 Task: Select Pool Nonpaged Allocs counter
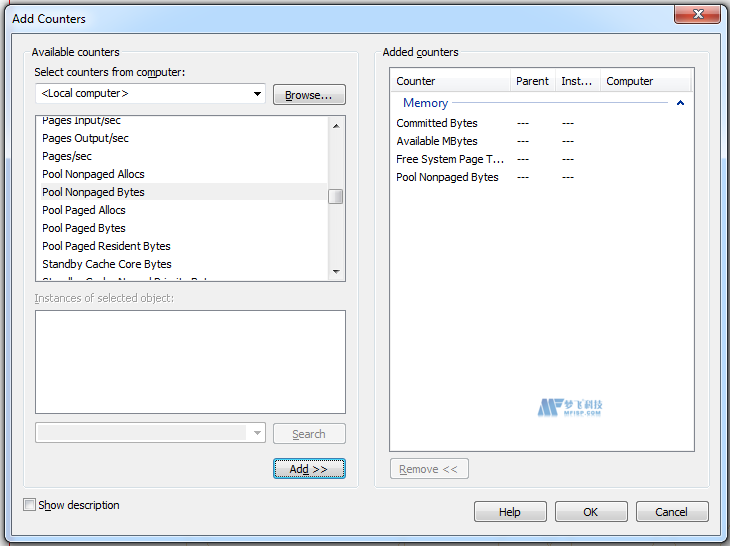click(93, 174)
